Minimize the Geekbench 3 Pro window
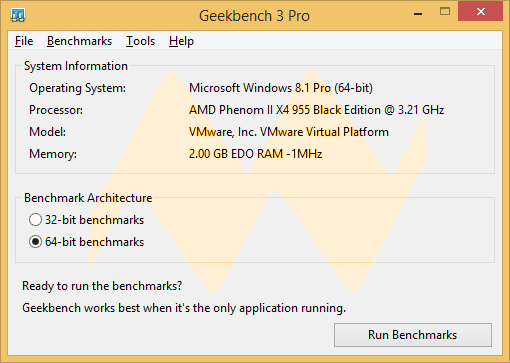Screen dimensions: 510x363 418,14
